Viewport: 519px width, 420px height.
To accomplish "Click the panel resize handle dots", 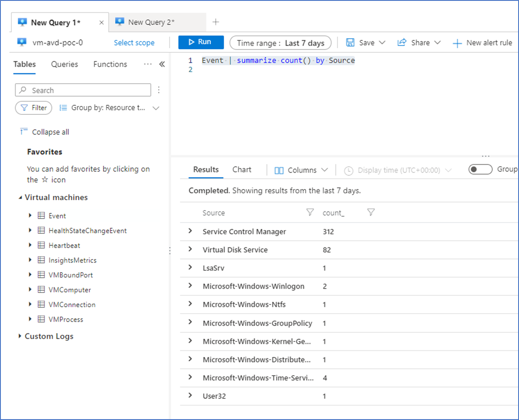I will [170, 251].
